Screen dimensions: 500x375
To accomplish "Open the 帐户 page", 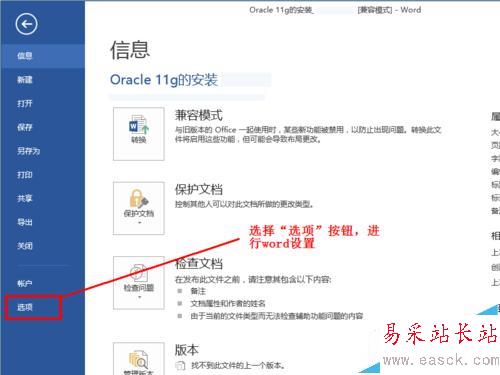I will point(42,283).
